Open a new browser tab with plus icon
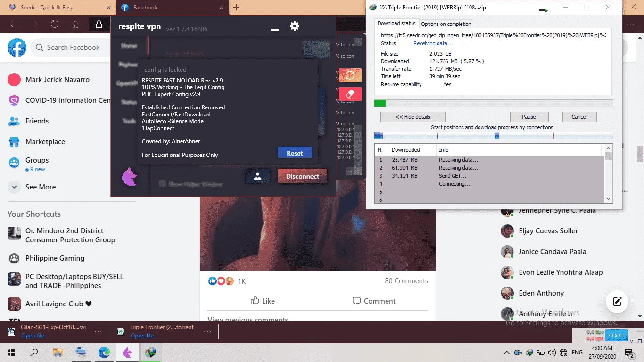The height and width of the screenshot is (362, 644). (x=237, y=8)
